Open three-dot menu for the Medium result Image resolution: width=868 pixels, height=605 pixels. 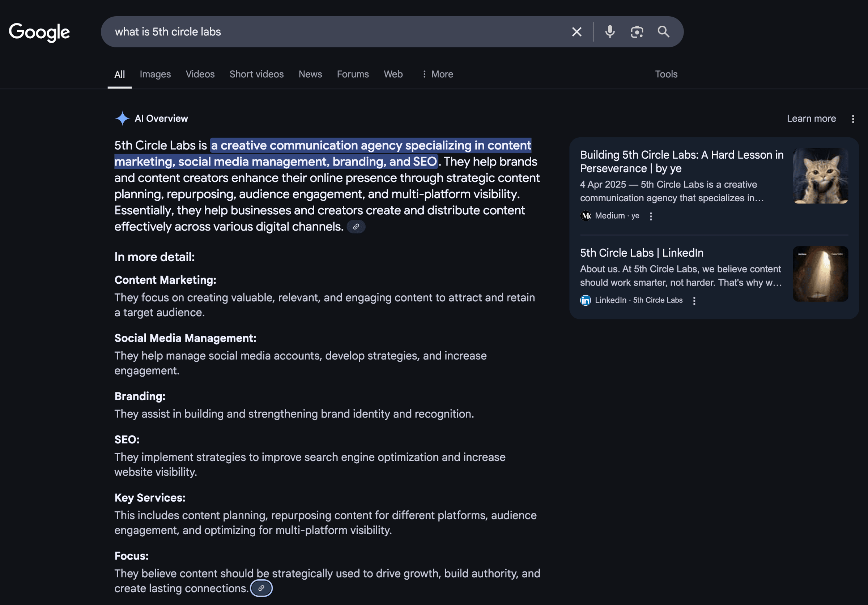tap(651, 216)
